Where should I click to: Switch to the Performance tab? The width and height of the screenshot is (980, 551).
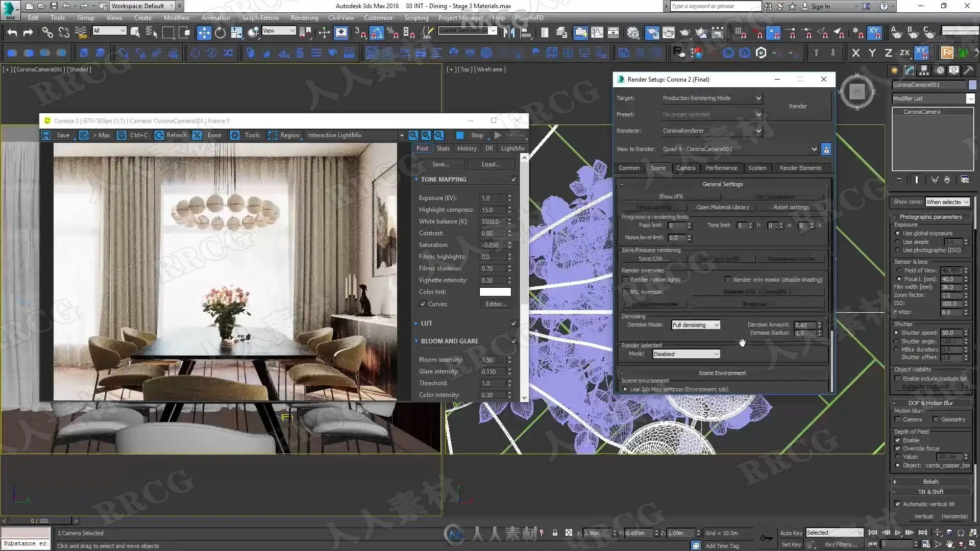721,168
